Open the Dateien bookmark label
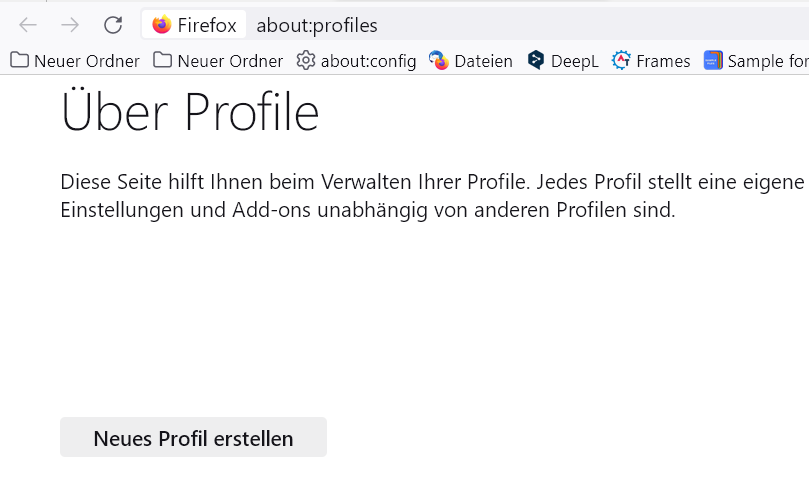The image size is (809, 481). pyautogui.click(x=483, y=61)
